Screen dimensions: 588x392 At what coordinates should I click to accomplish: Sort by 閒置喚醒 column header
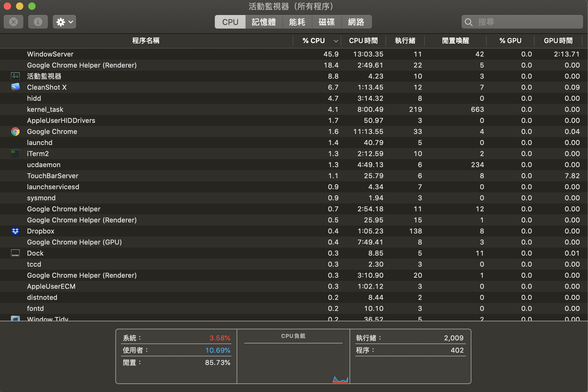455,41
